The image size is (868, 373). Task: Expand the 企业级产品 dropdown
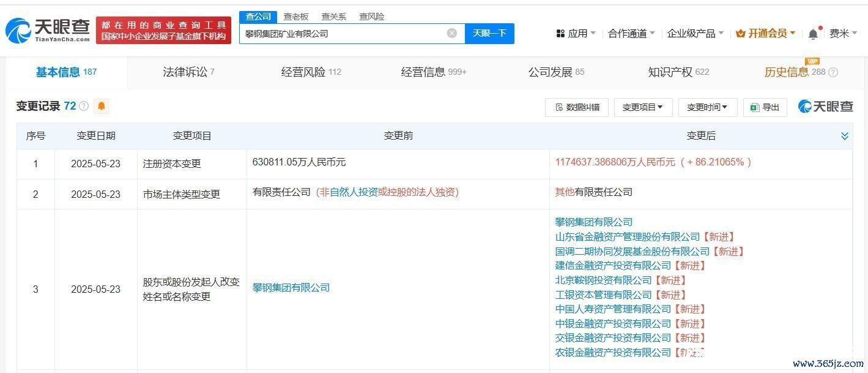point(696,34)
